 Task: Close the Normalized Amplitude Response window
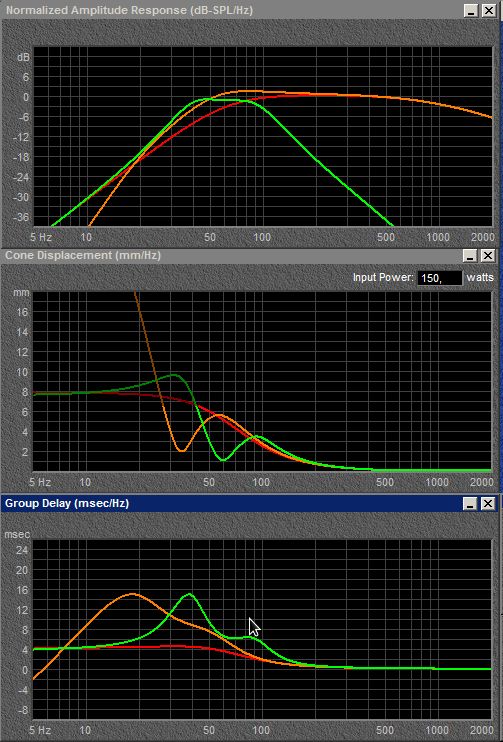pos(488,10)
